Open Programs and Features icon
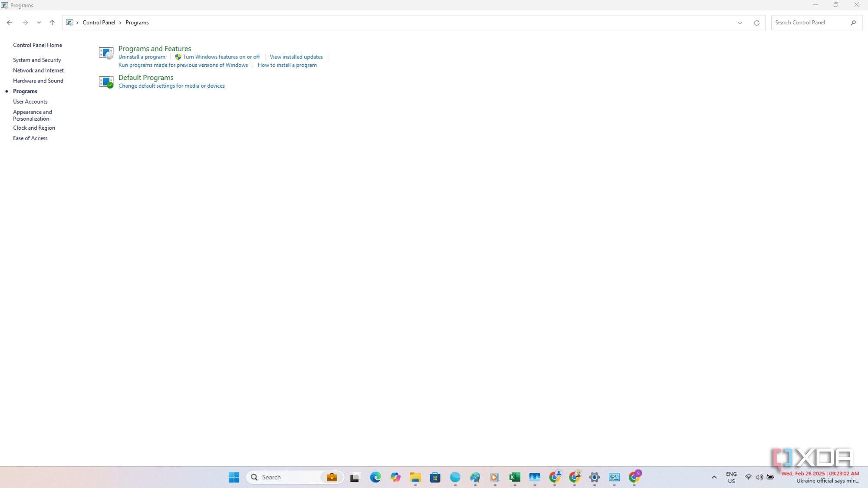Screen dimensions: 868x488 [106, 53]
